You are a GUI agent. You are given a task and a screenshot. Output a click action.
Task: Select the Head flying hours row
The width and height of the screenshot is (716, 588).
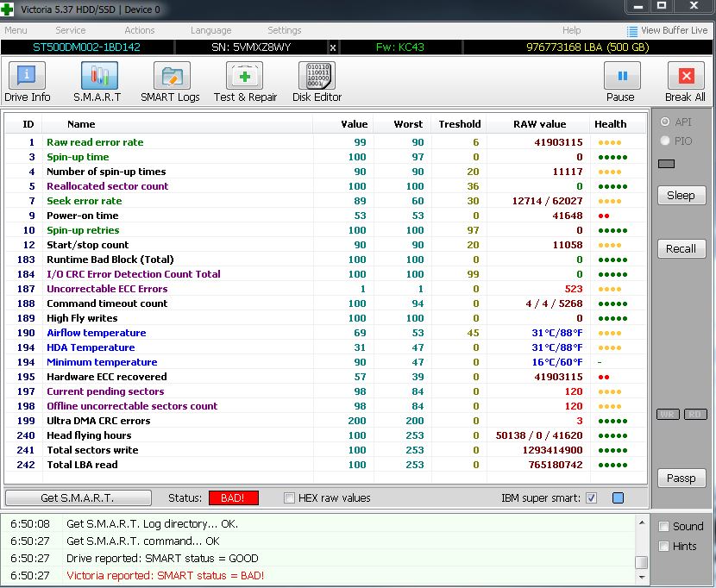coord(325,435)
